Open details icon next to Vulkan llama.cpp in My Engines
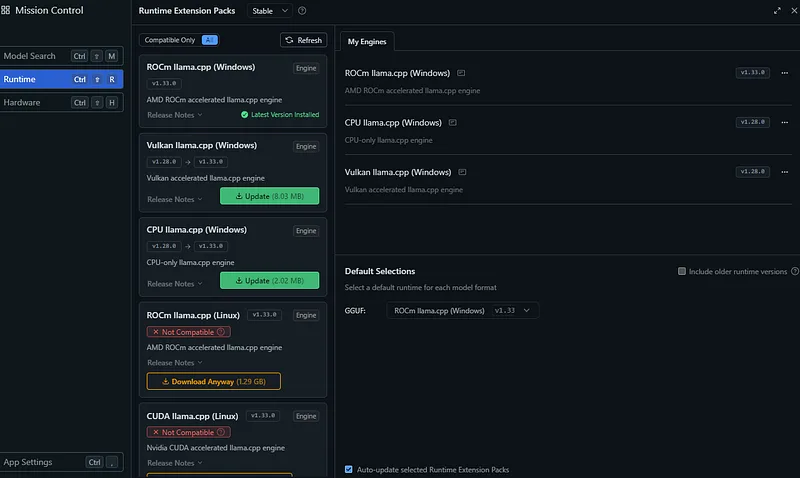The image size is (800, 478). click(x=462, y=172)
